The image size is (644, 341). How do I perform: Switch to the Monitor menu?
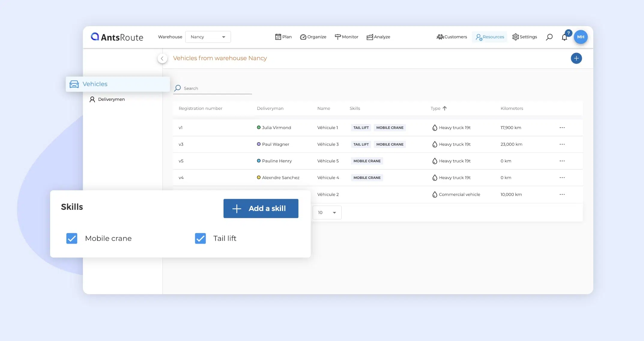tap(346, 37)
